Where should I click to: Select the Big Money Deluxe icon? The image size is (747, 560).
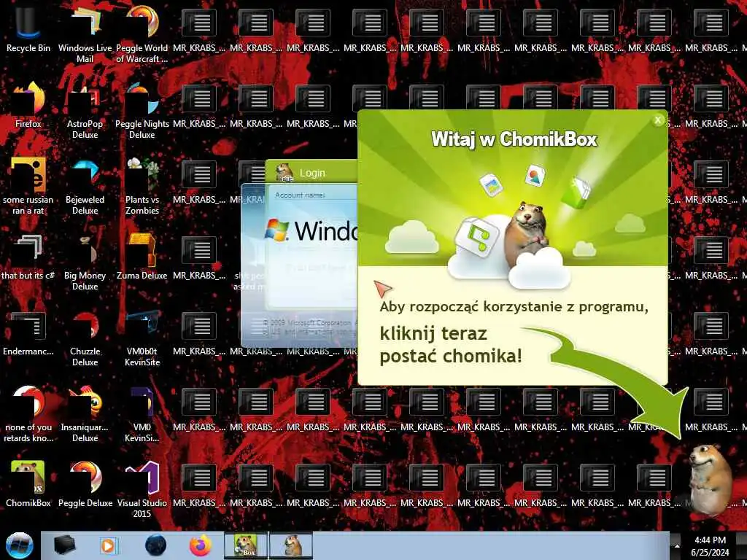point(85,262)
